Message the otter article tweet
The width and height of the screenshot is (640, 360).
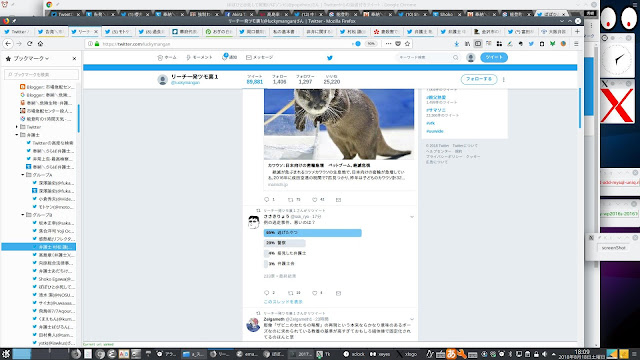click(x=338, y=200)
